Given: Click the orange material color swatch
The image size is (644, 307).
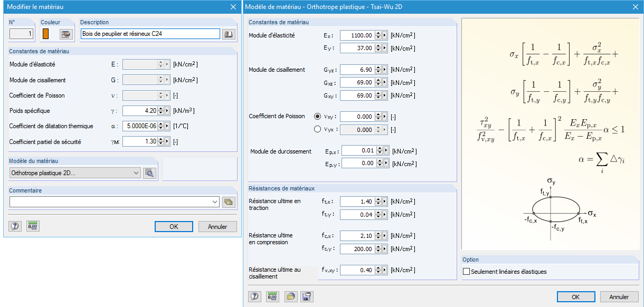Looking at the screenshot, I should click(45, 34).
